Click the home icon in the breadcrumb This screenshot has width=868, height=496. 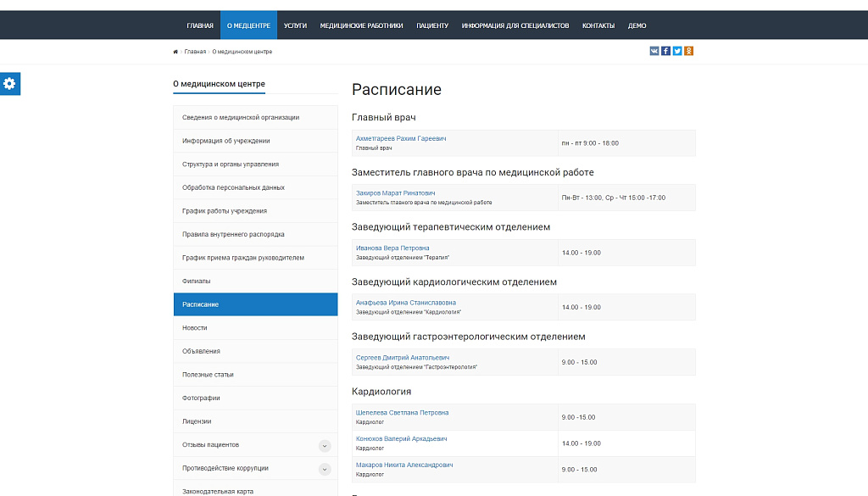pyautogui.click(x=175, y=51)
